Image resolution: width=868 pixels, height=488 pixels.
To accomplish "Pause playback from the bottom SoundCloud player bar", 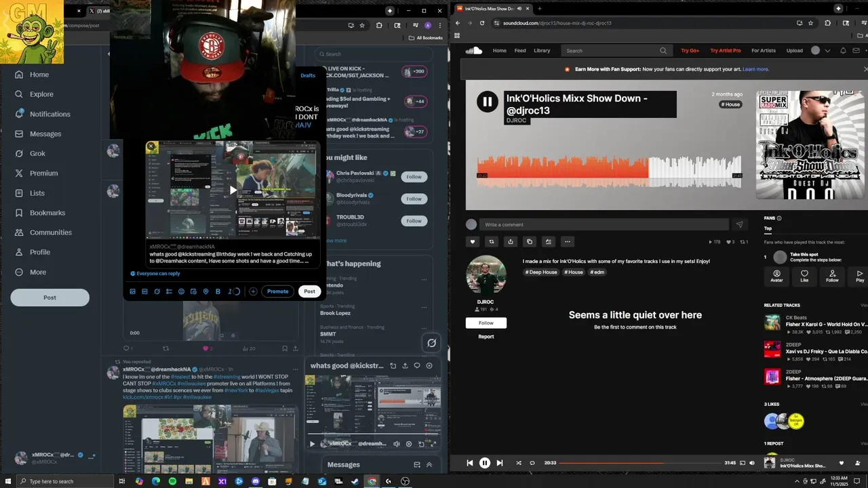I will pos(485,463).
